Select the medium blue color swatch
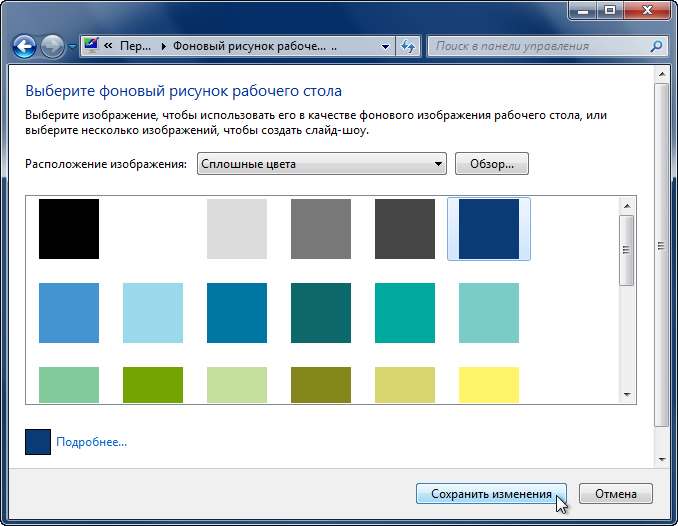This screenshot has height=526, width=678. (69, 313)
